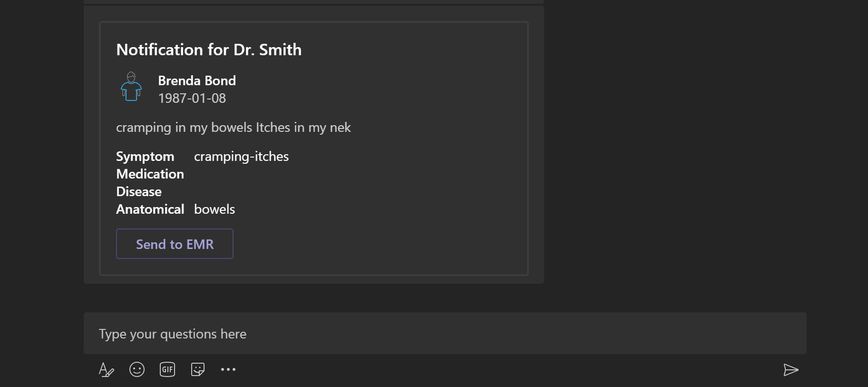Open more messaging options ellipsis
Screen dimensions: 868x387
coord(228,369)
